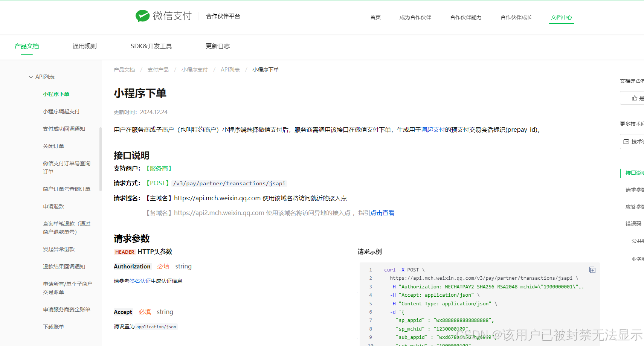Click the WeChat Pay logo icon
This screenshot has height=346, width=644.
coord(143,16)
